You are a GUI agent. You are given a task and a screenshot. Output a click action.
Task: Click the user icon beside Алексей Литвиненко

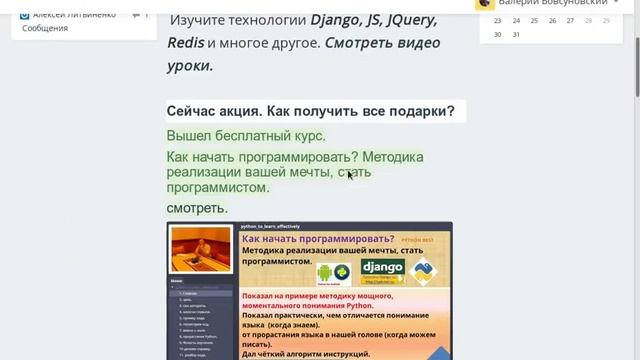coord(24,15)
